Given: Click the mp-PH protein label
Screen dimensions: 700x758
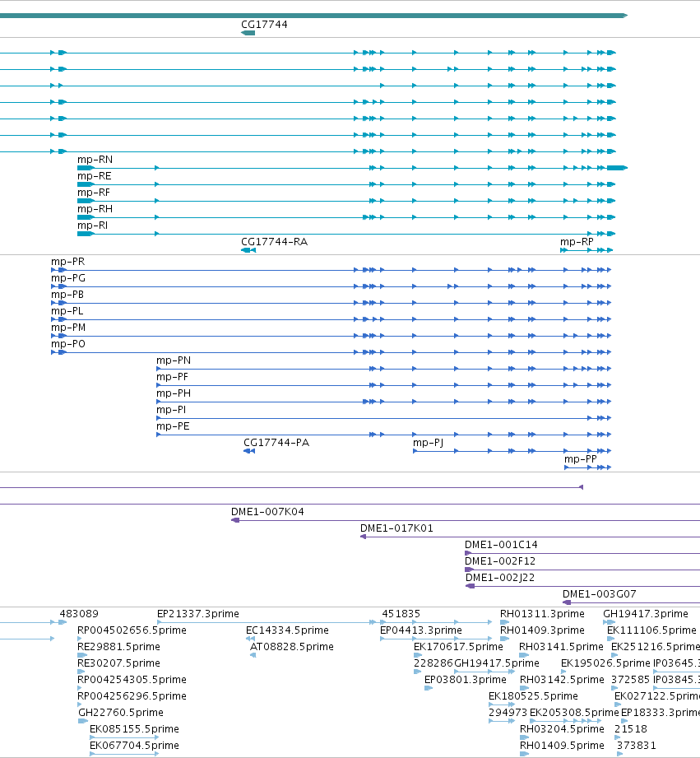Looking at the screenshot, I should [x=174, y=393].
